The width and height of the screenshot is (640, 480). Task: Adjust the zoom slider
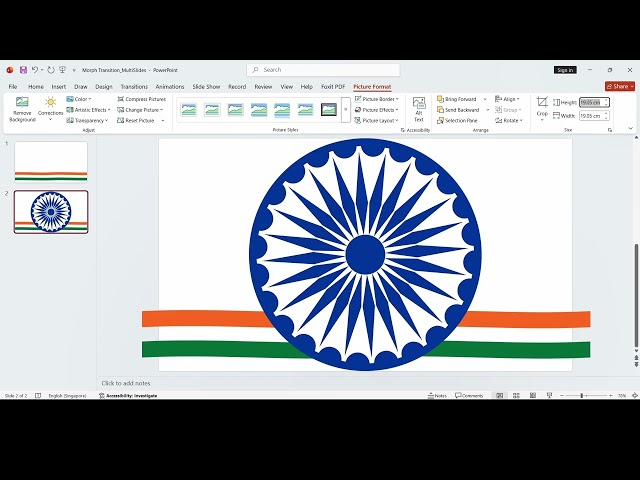click(x=582, y=396)
